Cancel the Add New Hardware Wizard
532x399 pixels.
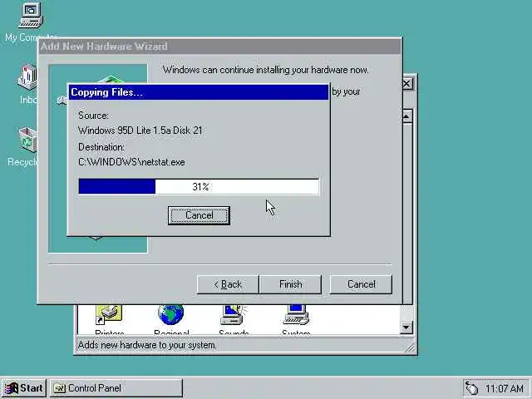tap(361, 284)
